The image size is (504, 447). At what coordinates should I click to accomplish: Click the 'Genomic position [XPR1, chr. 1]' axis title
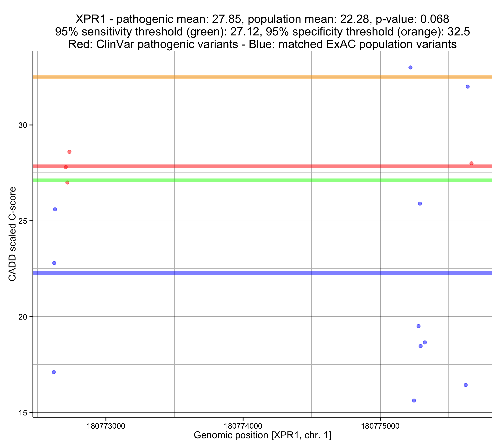262,435
